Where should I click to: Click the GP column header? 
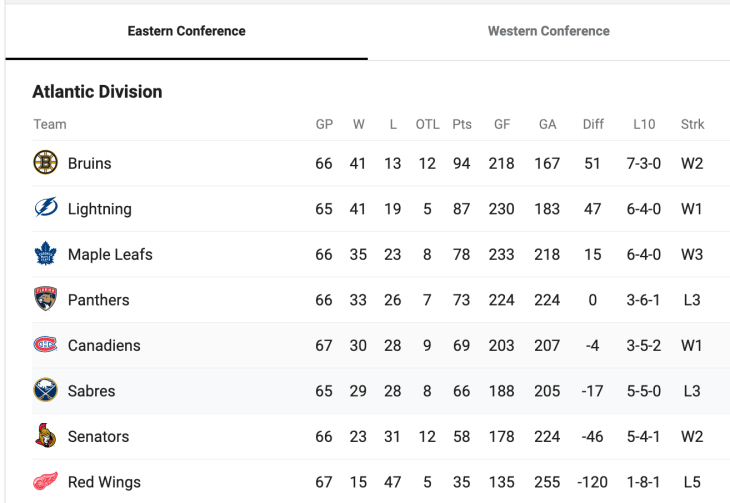tap(324, 124)
